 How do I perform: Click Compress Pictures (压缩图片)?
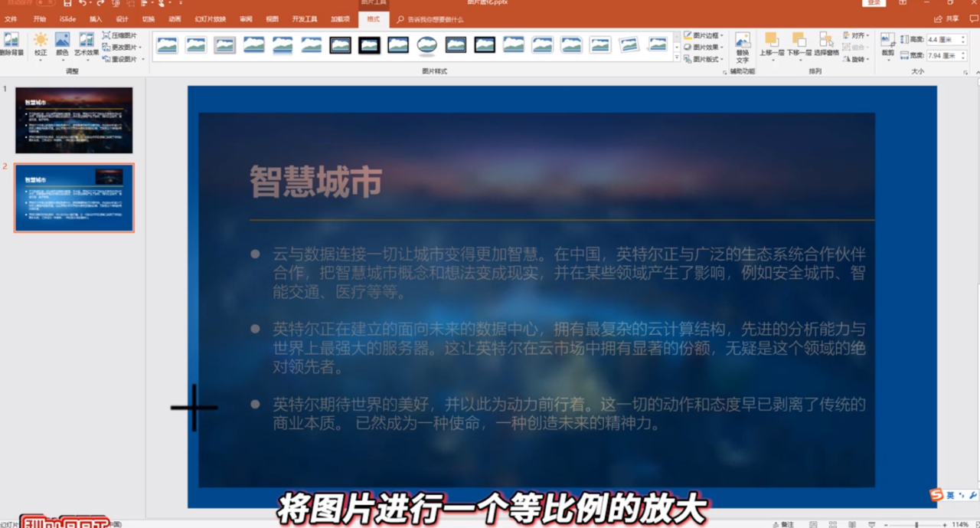click(x=119, y=35)
